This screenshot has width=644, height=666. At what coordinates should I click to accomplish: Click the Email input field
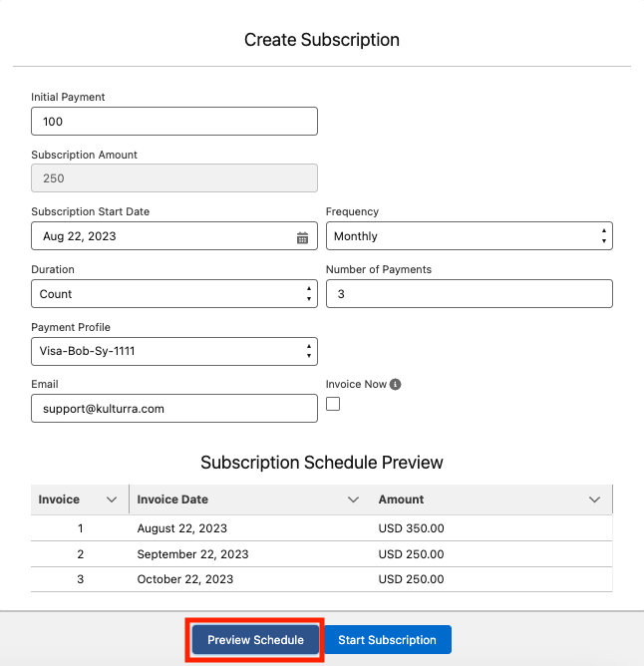[x=174, y=409]
